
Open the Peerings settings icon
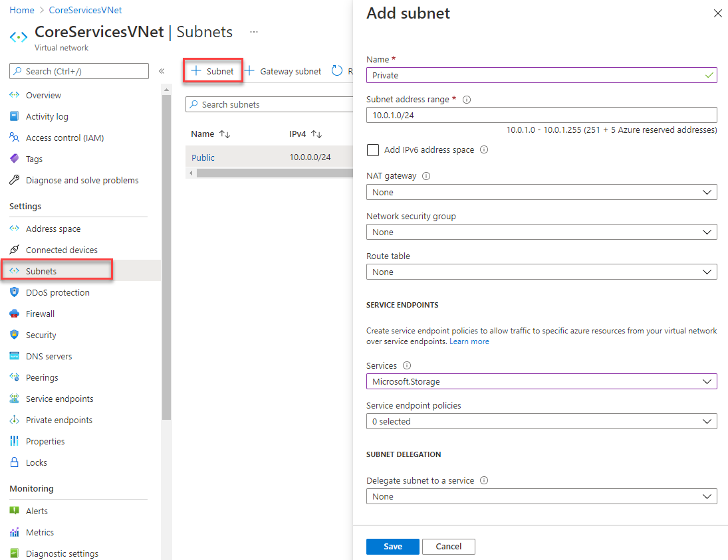15,377
